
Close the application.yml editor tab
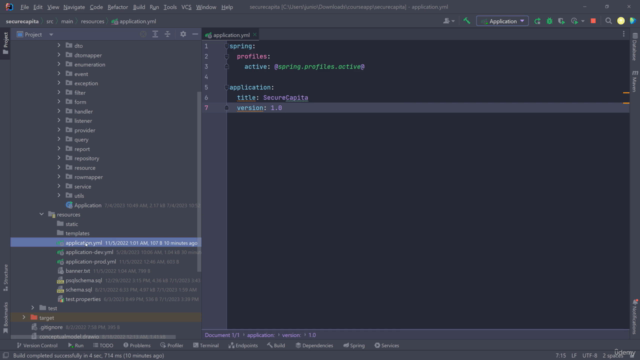pos(255,35)
